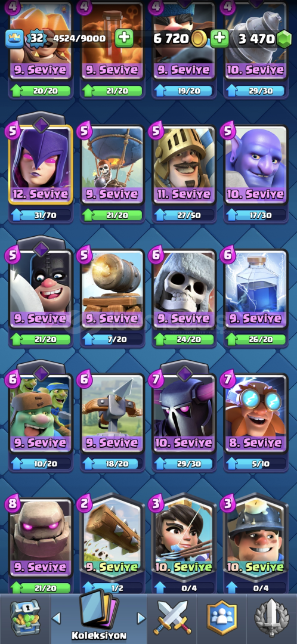
Task: Tap the Executioner 21/20 green upgrade bar
Action: [41, 340]
